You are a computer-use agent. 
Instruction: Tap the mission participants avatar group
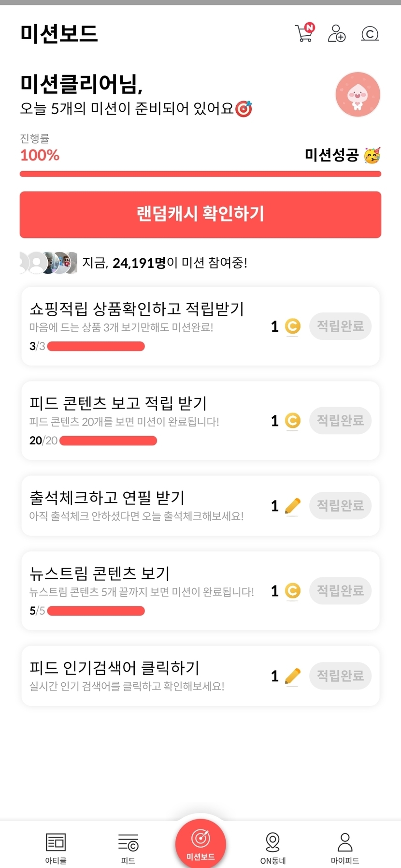[48, 263]
